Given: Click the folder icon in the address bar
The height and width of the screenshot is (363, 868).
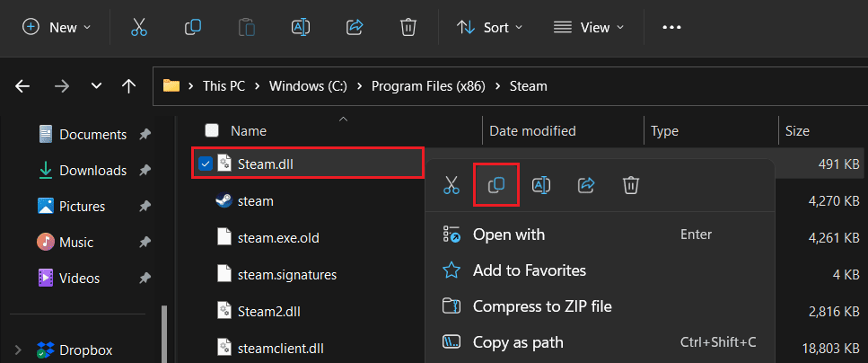Looking at the screenshot, I should (x=171, y=86).
